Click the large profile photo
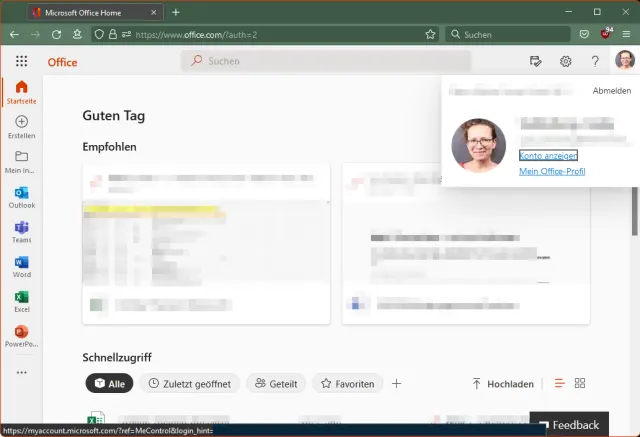 [478, 145]
